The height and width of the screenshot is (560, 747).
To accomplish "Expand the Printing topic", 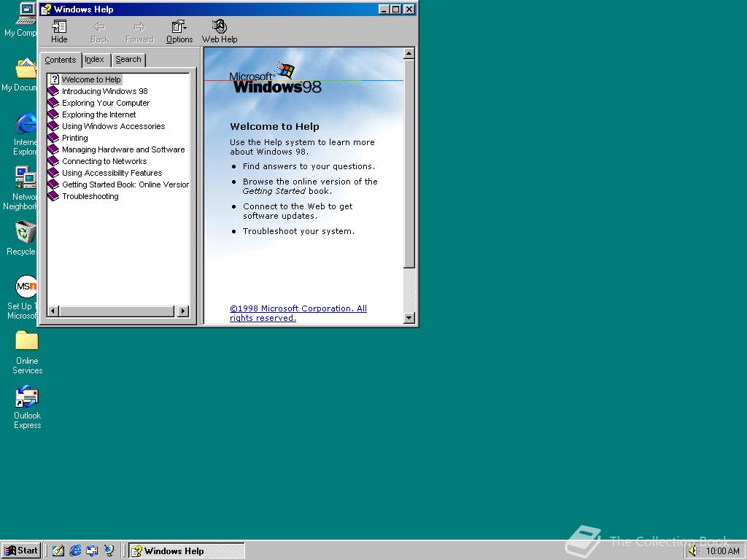I will pyautogui.click(x=75, y=138).
